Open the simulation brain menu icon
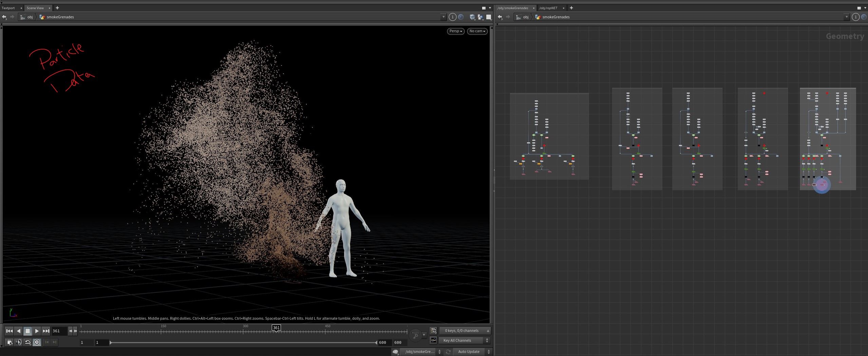 (x=395, y=352)
